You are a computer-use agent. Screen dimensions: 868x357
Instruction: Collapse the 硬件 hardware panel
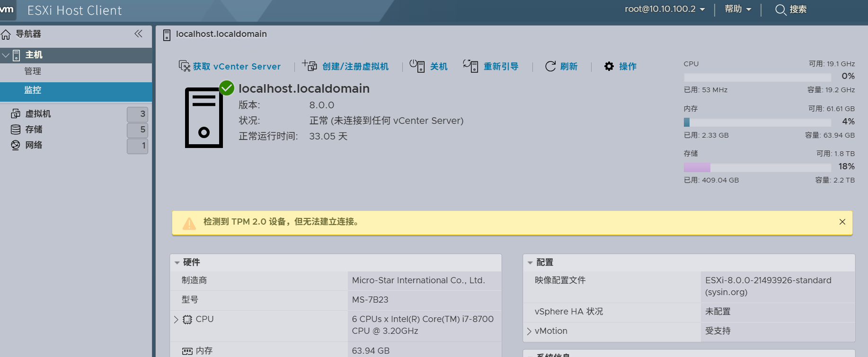point(177,262)
